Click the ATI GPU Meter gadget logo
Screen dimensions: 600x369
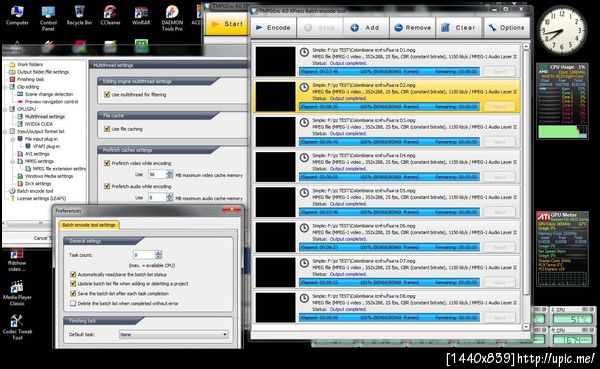(x=544, y=216)
